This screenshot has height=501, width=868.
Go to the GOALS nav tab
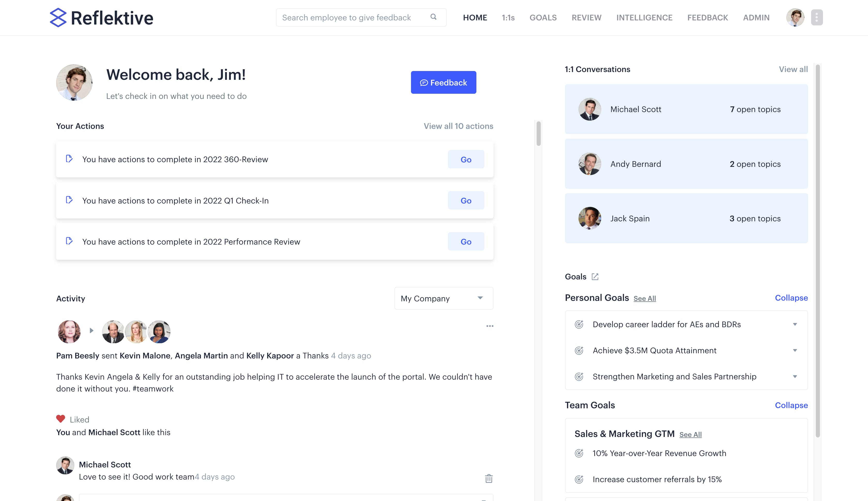coord(543,18)
